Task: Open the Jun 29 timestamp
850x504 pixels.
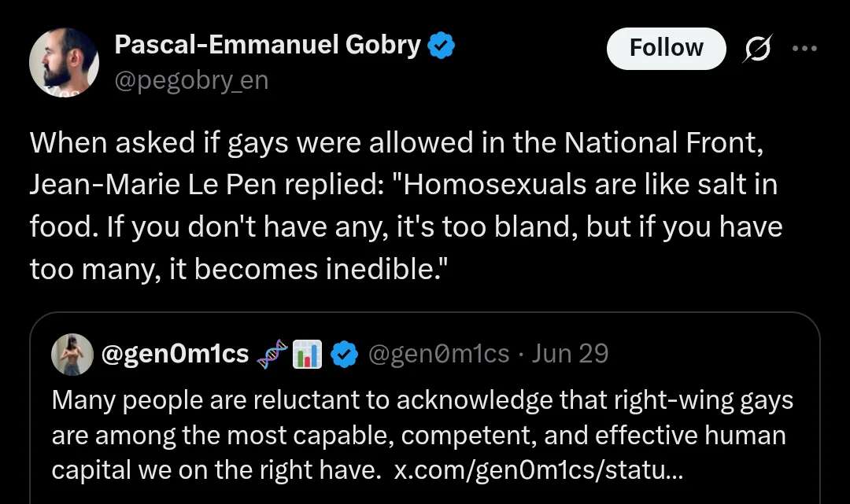Action: pos(569,354)
